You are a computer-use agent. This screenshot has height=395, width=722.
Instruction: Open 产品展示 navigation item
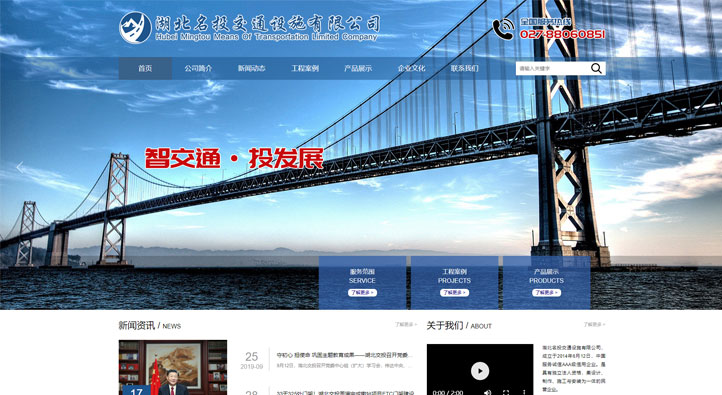(x=358, y=68)
